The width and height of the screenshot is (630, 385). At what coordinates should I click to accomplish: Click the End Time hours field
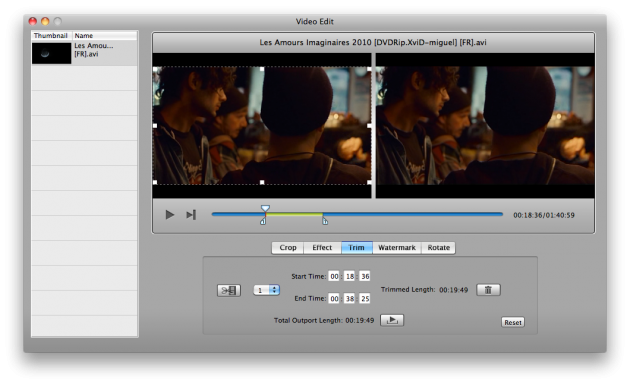click(334, 299)
